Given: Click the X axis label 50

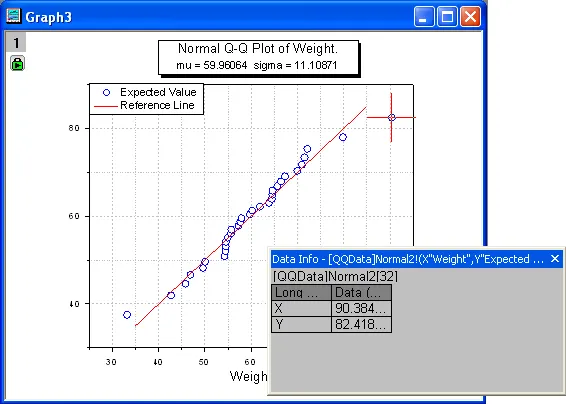Looking at the screenshot, I should (x=204, y=362).
